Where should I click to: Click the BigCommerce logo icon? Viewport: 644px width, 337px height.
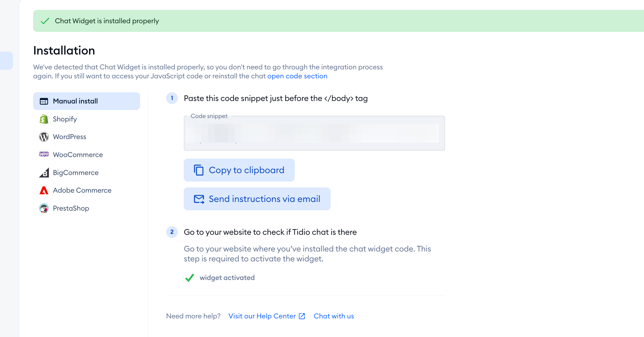pos(44,173)
